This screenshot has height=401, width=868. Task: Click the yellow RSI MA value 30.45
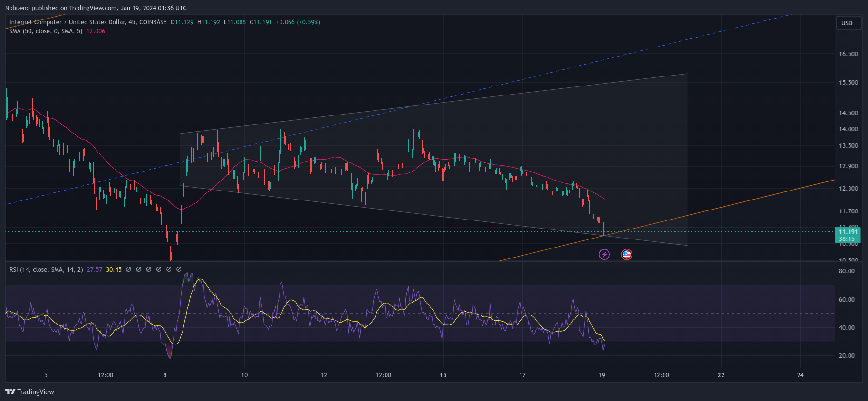(114, 269)
